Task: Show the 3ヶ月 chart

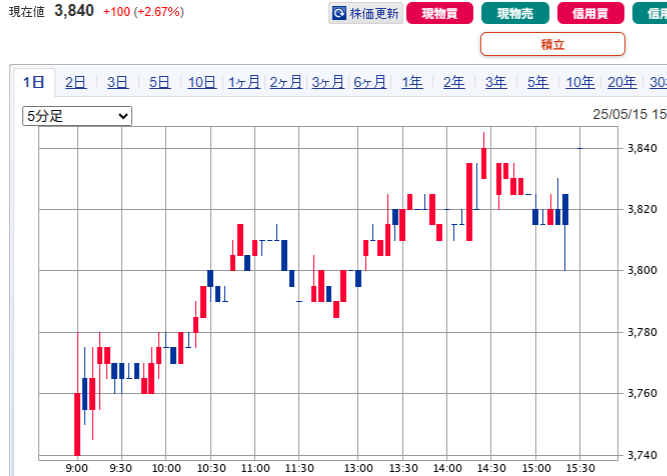Action: 328,82
